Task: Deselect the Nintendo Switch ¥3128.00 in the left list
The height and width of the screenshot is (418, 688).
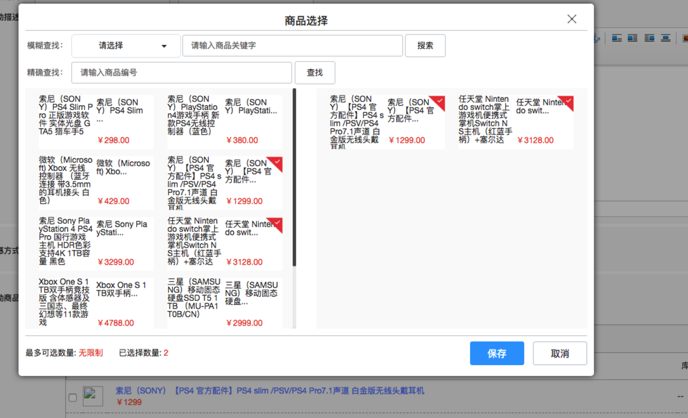Action: coord(225,243)
